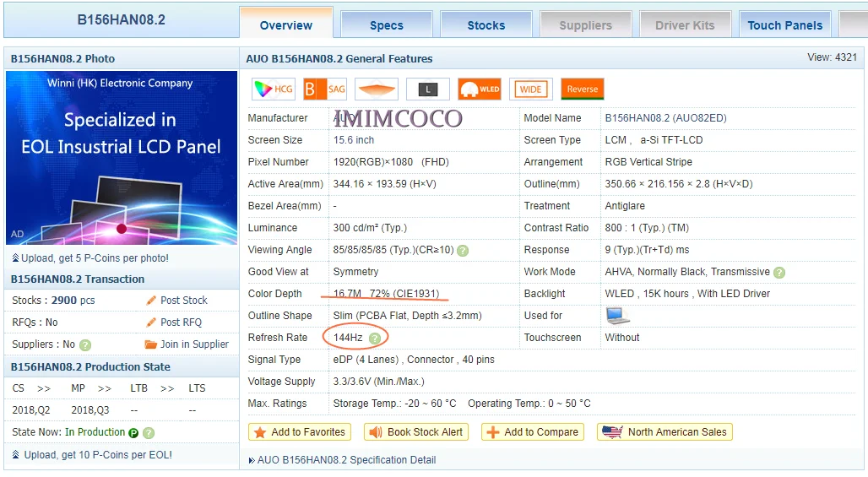Screen dimensions: 868x477
Task: Open the Post Stock link
Action: pos(184,301)
